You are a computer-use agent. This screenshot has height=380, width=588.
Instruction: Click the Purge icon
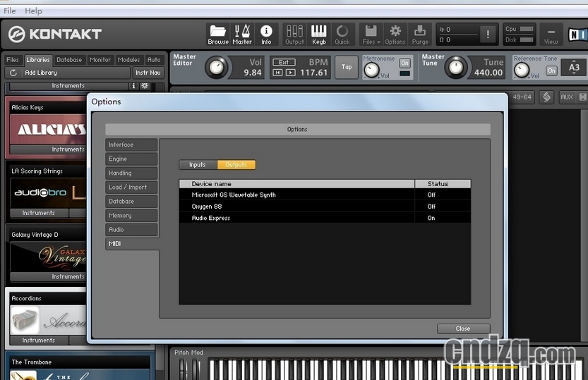(x=420, y=35)
